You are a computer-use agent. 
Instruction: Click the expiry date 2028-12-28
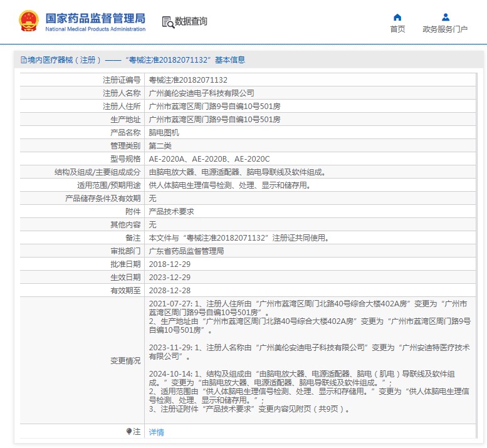[x=169, y=291]
